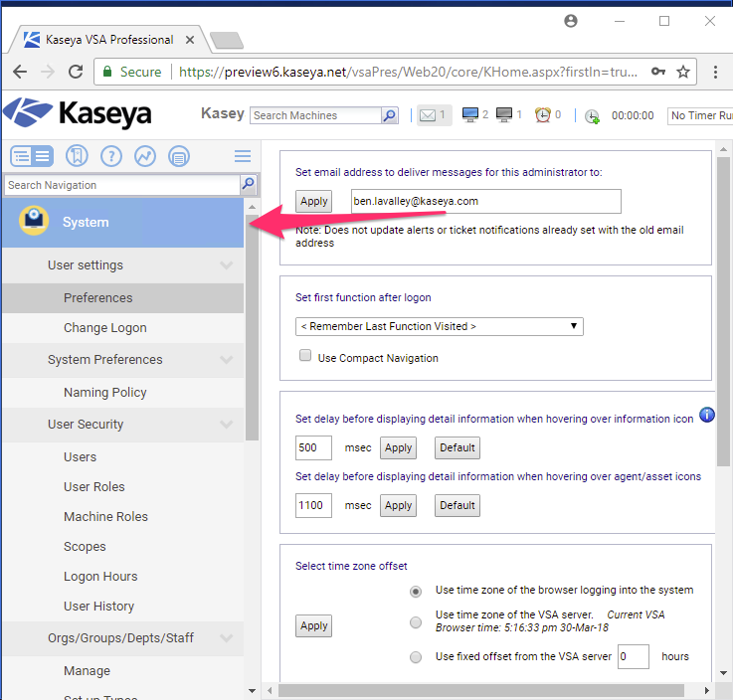Viewport: 733px width, 700px height.
Task: Apply the 500 msec hover delay
Action: 398,447
